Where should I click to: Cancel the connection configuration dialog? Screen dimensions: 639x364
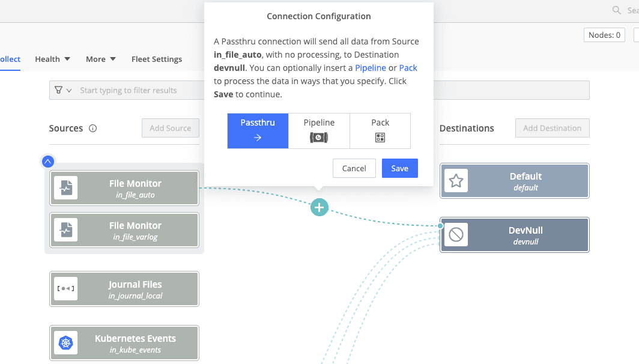[x=354, y=168]
